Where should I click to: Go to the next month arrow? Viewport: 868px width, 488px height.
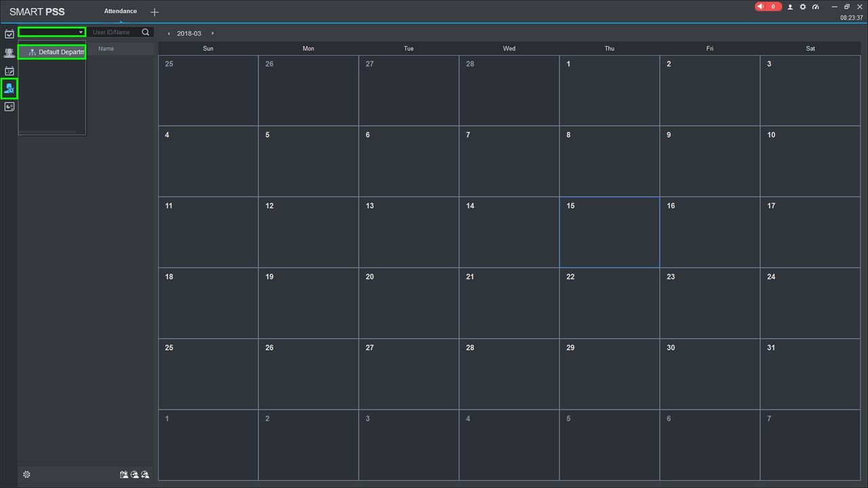(212, 33)
